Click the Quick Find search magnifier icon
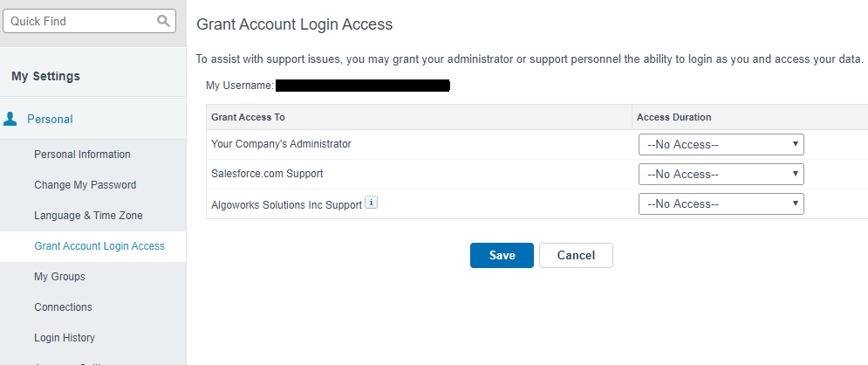This screenshot has width=868, height=365. click(x=163, y=21)
